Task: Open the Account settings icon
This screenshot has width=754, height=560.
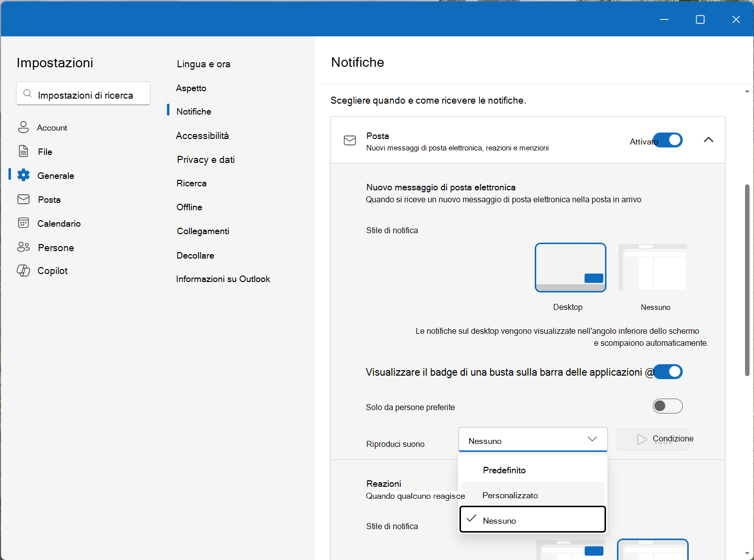Action: point(23,127)
